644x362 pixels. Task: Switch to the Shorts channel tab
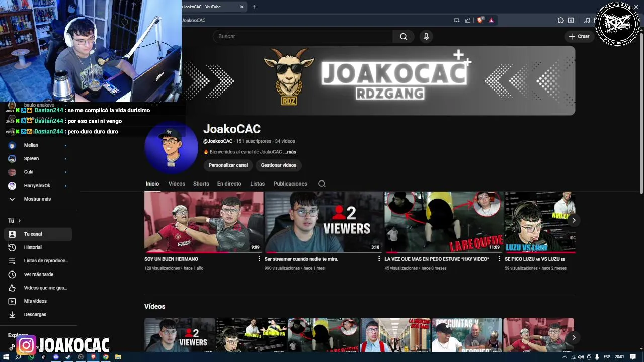(x=201, y=184)
